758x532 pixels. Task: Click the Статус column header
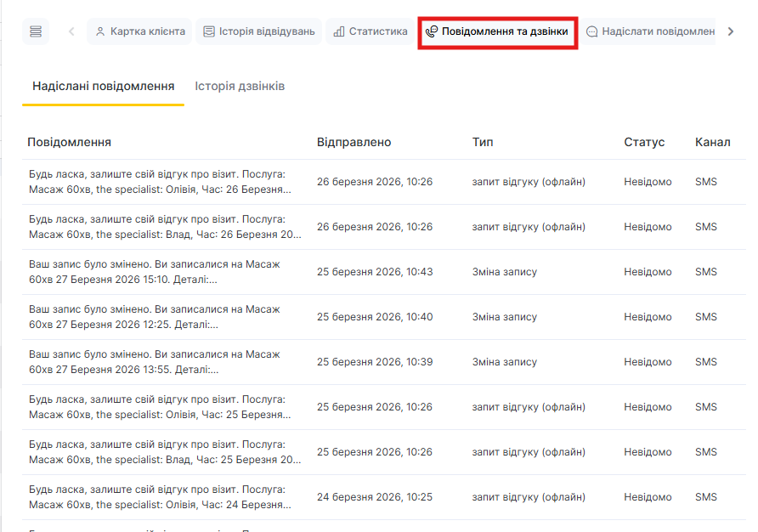644,142
